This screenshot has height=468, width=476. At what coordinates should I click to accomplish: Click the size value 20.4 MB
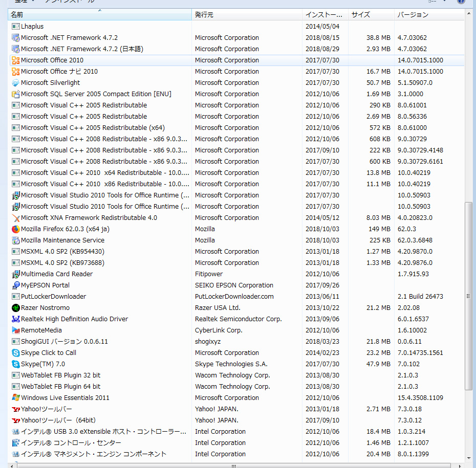pos(378,454)
